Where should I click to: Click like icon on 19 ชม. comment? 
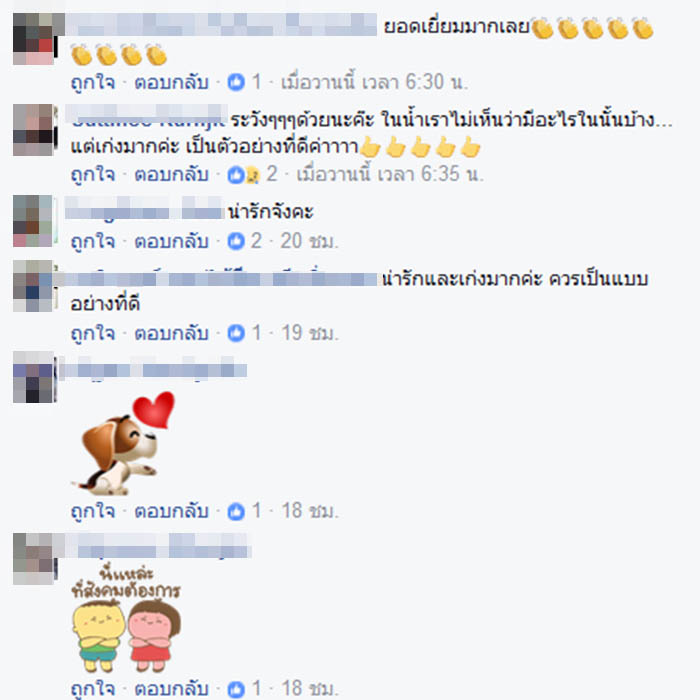tap(236, 333)
